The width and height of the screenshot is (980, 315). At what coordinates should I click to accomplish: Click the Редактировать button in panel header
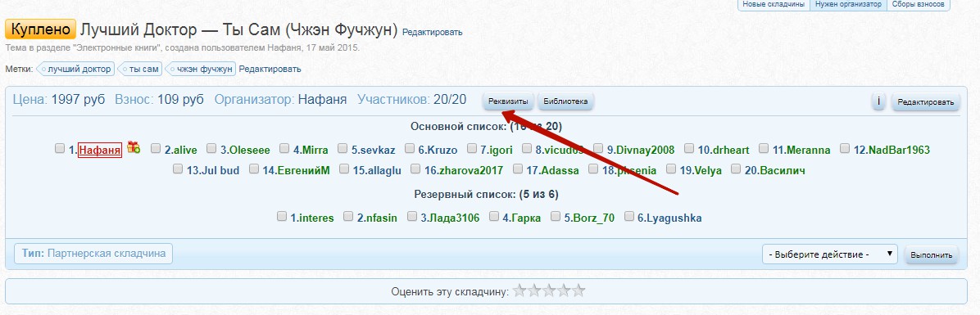(925, 102)
